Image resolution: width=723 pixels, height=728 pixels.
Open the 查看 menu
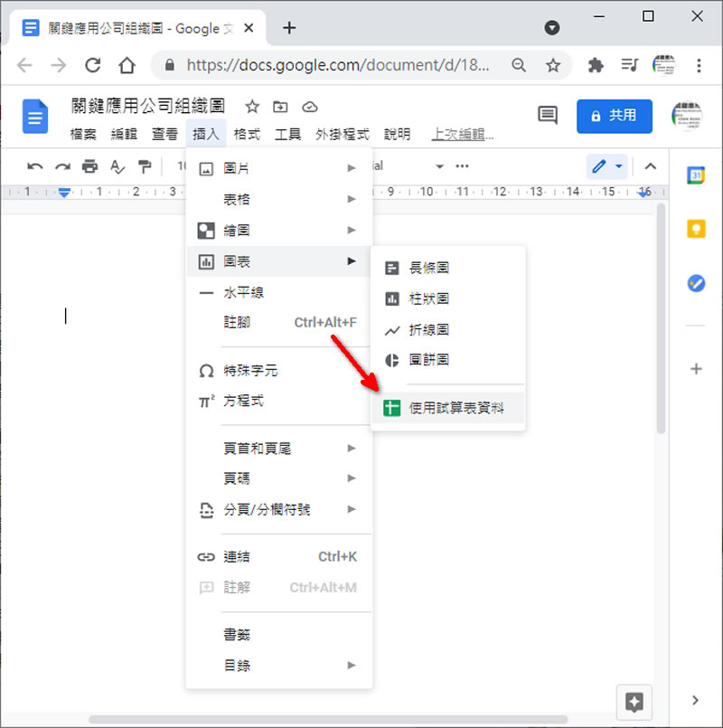[164, 134]
